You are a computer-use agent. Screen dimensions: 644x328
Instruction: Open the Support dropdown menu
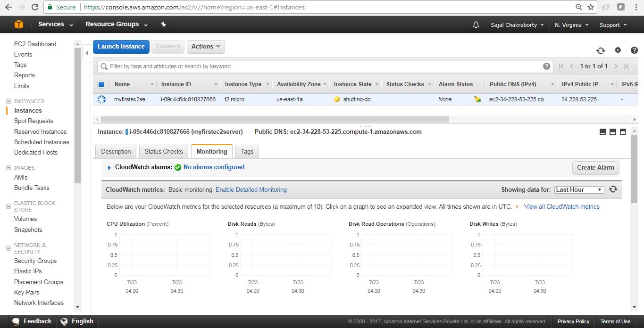pos(613,25)
